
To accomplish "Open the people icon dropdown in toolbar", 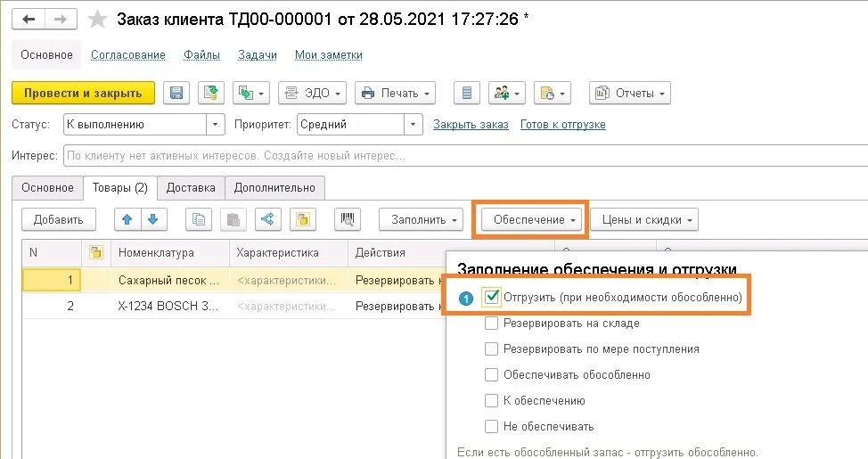I will coord(507,93).
